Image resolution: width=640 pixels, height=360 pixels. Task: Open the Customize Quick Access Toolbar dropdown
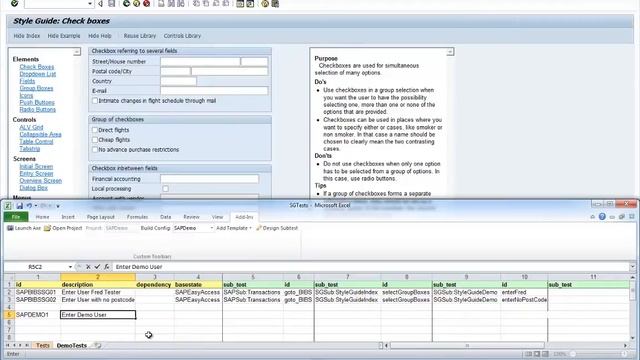pyautogui.click(x=58, y=206)
